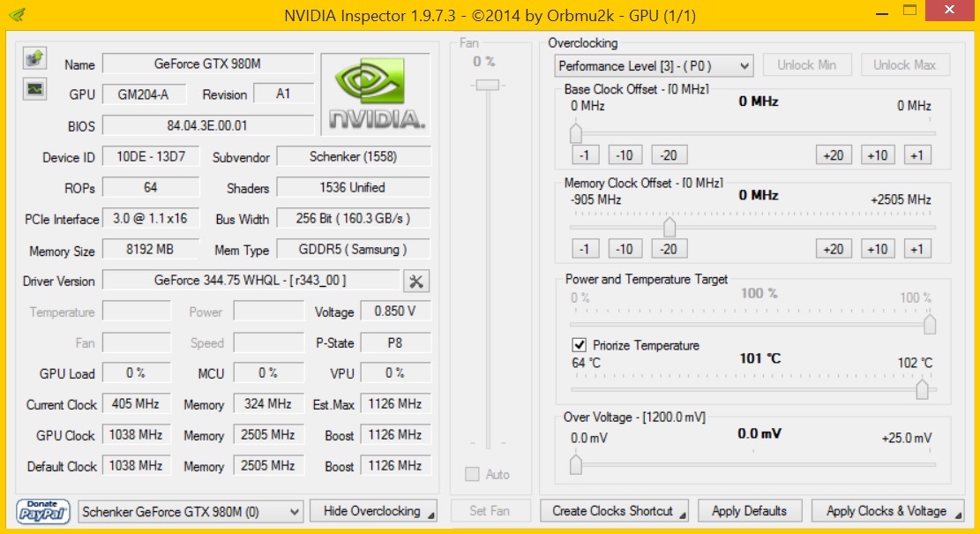Click the screenshot upload camera icon
980x534 pixels.
click(33, 58)
